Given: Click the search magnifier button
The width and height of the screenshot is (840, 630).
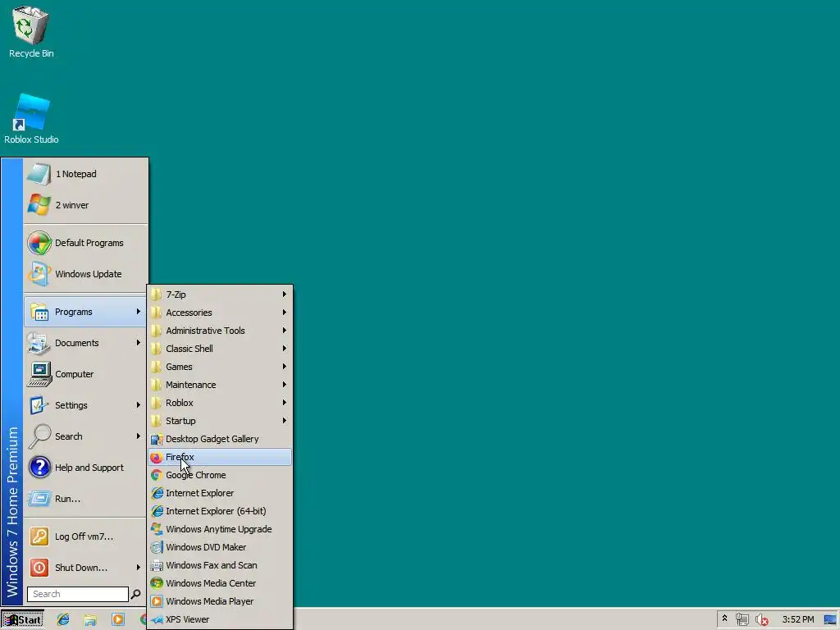Looking at the screenshot, I should 135,594.
